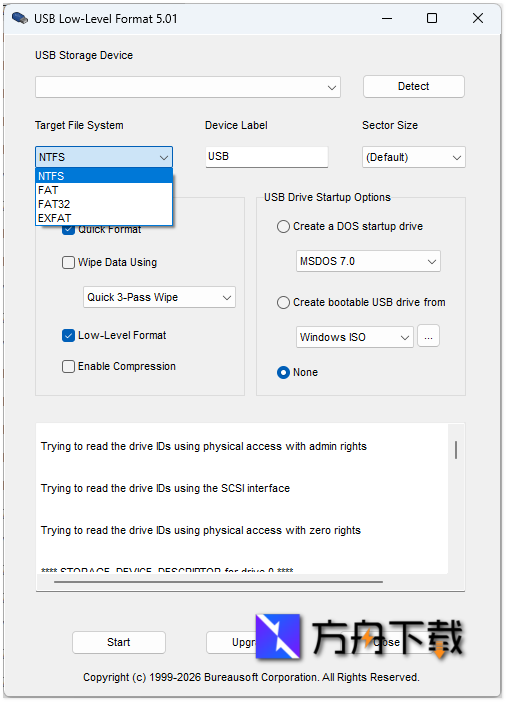Click the USB drive app icon in title bar
Viewport: 506px width, 702px height.
(x=20, y=18)
